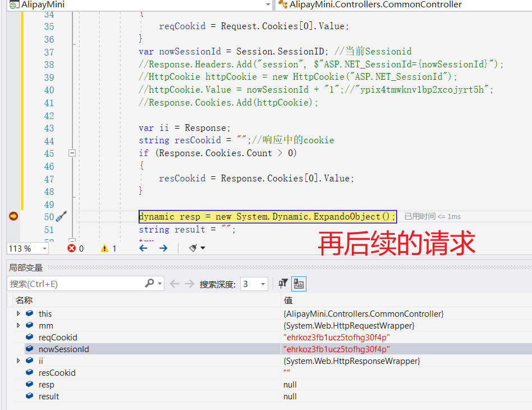Click line number 43 in the gutter

(49, 128)
